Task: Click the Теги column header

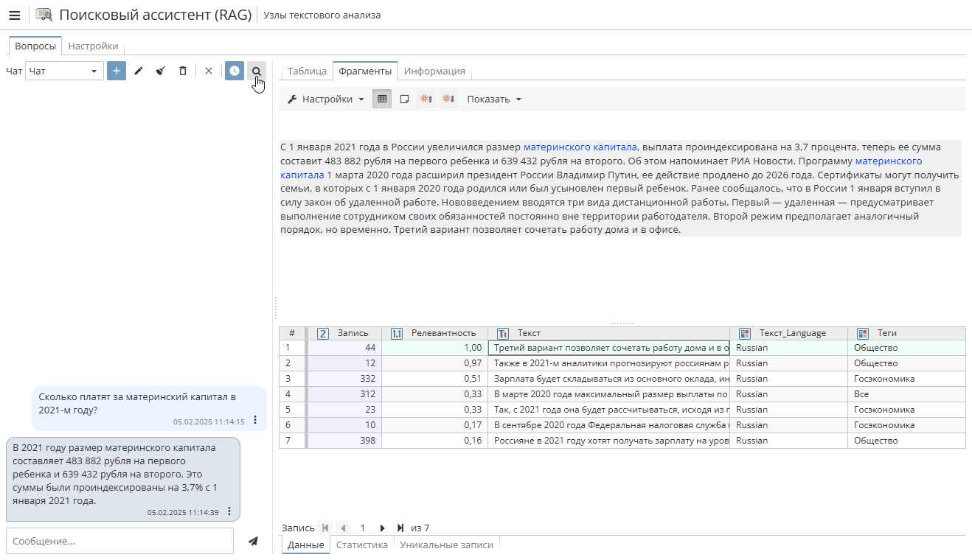Action: pos(907,333)
